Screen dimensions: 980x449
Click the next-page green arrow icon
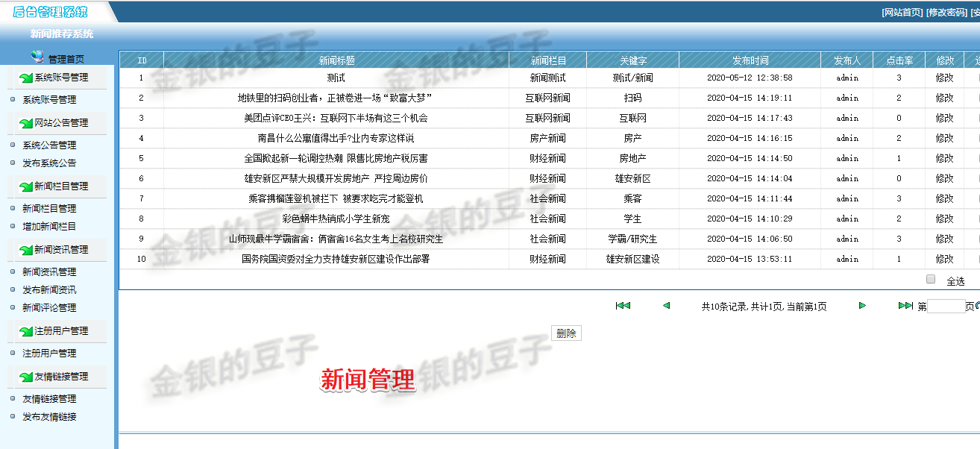click(862, 305)
